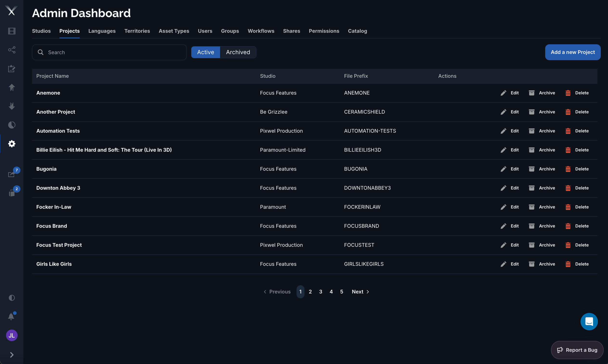Go to Previous page
Image resolution: width=608 pixels, height=364 pixels.
coord(277,292)
